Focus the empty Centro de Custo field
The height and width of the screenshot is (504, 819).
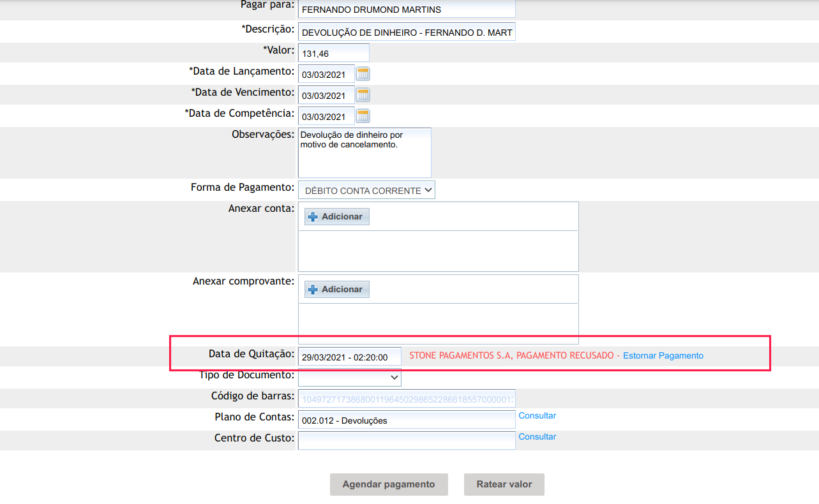point(406,441)
